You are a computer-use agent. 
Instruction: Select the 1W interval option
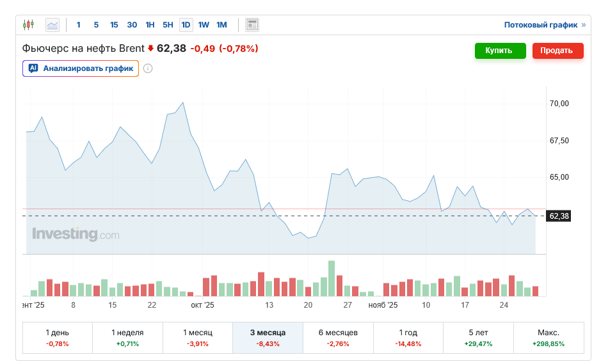pyautogui.click(x=204, y=25)
